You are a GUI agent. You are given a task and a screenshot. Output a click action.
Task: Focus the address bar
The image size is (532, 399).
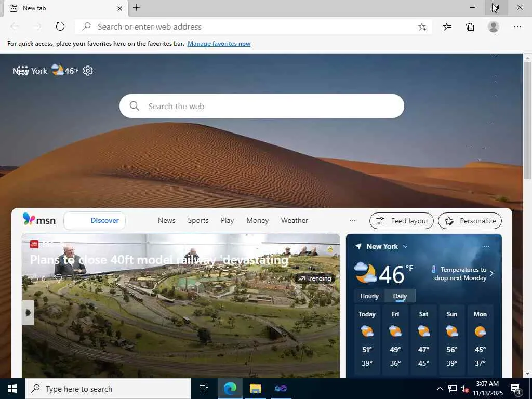[253, 27]
